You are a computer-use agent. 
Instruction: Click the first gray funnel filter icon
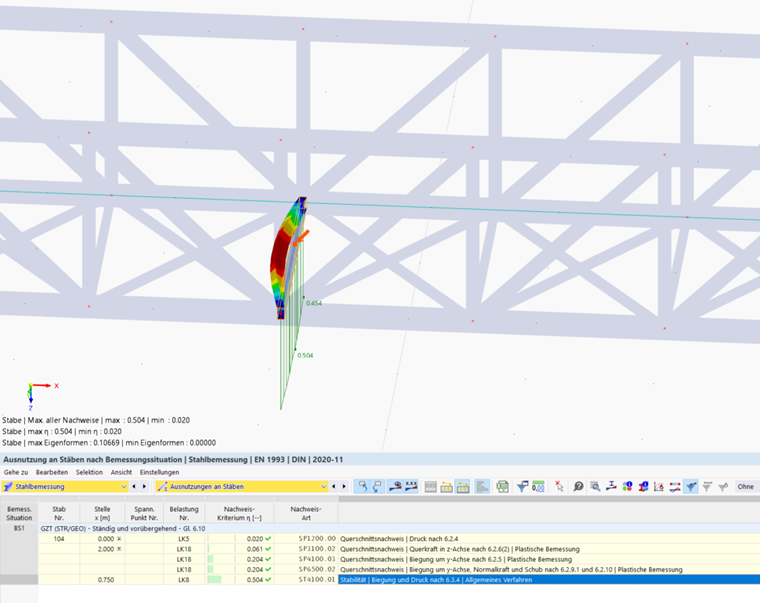tap(707, 486)
